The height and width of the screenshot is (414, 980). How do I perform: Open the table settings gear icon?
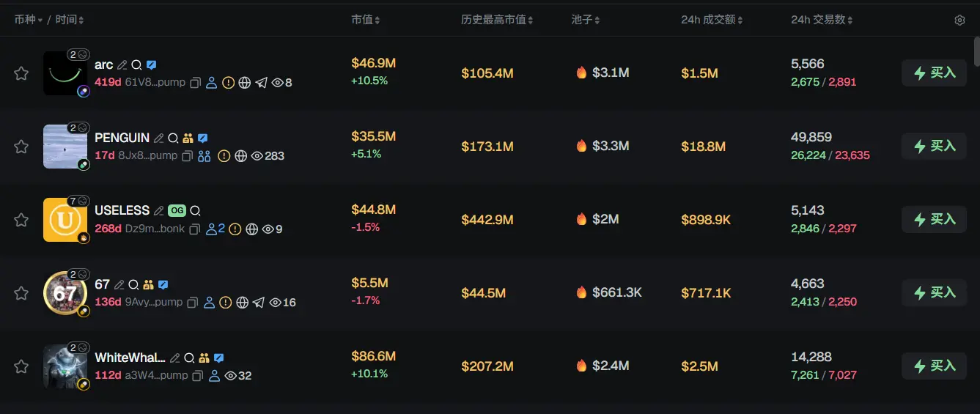click(x=959, y=21)
